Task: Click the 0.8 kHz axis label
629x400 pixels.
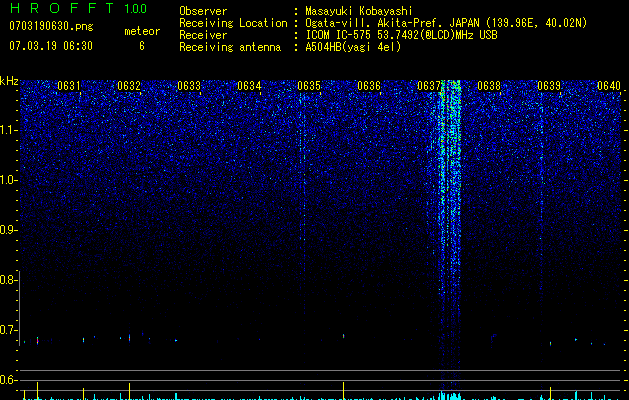Action: pyautogui.click(x=8, y=280)
